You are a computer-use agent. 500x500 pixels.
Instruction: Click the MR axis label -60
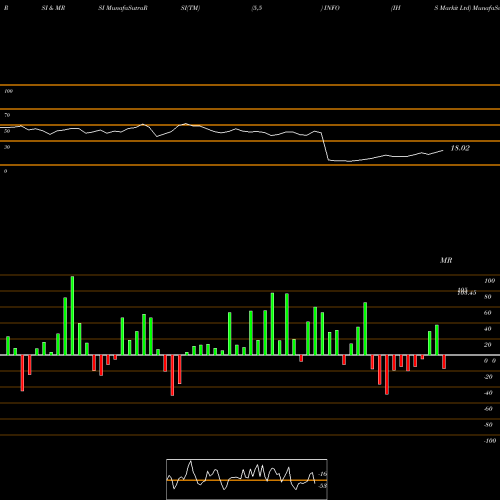click(488, 409)
